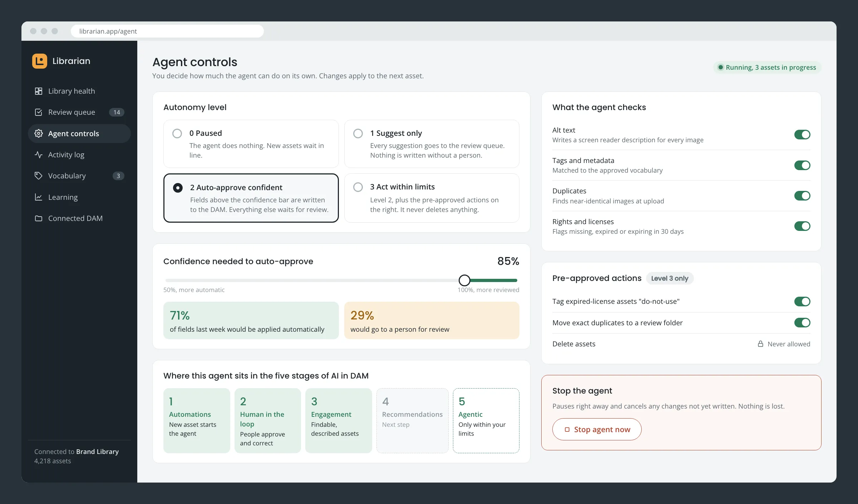Click the Connected DAM folder icon
This screenshot has height=504, width=858.
click(39, 218)
